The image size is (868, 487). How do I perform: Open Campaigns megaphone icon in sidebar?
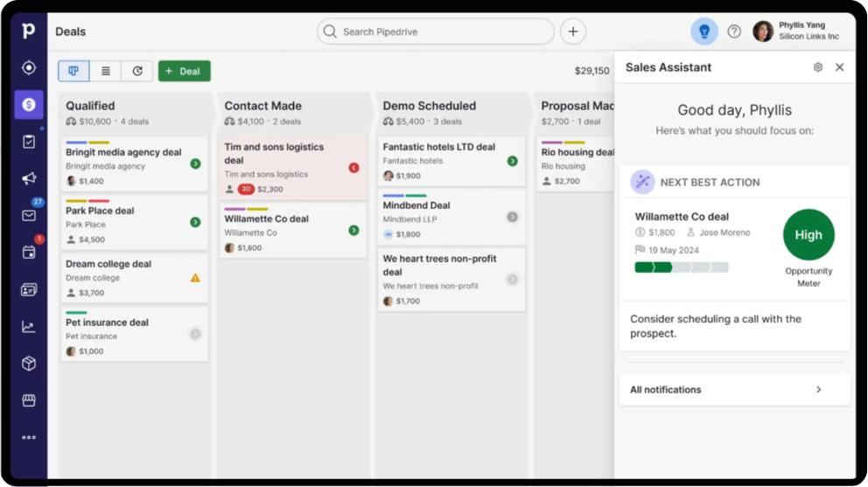[29, 178]
